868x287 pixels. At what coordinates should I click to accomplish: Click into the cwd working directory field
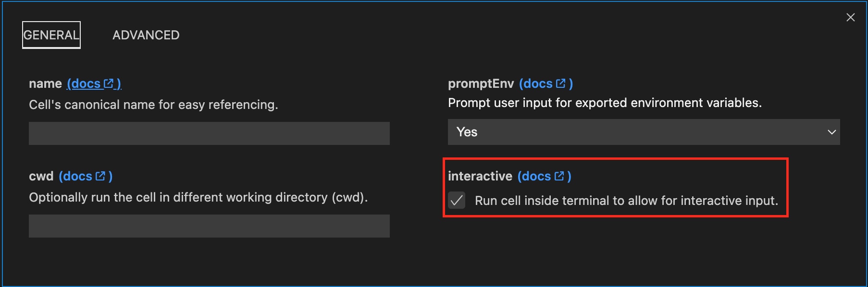[x=209, y=226]
